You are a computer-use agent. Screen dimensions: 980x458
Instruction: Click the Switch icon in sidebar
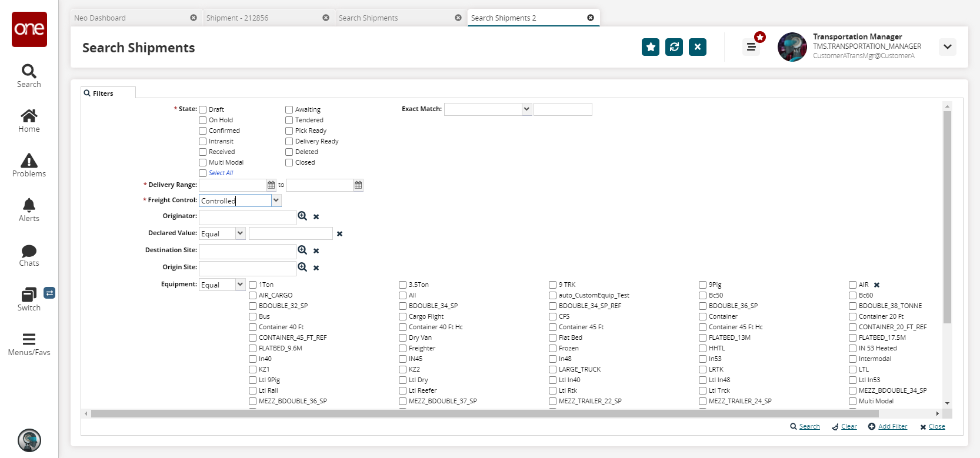point(29,299)
